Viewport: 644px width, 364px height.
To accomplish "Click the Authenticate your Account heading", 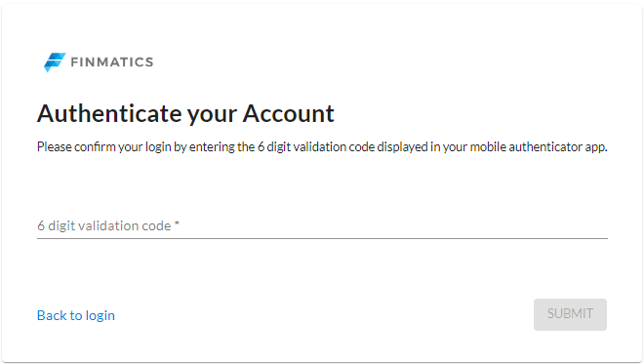I will (x=185, y=114).
